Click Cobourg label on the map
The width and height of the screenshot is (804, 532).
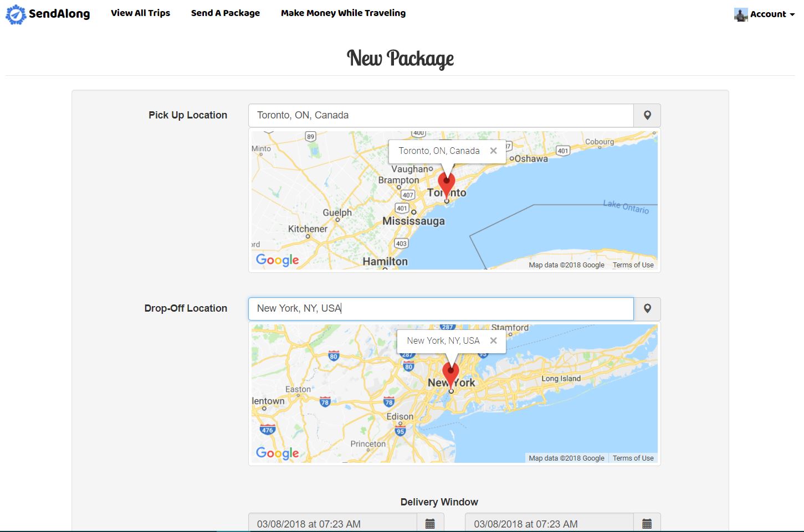[600, 142]
